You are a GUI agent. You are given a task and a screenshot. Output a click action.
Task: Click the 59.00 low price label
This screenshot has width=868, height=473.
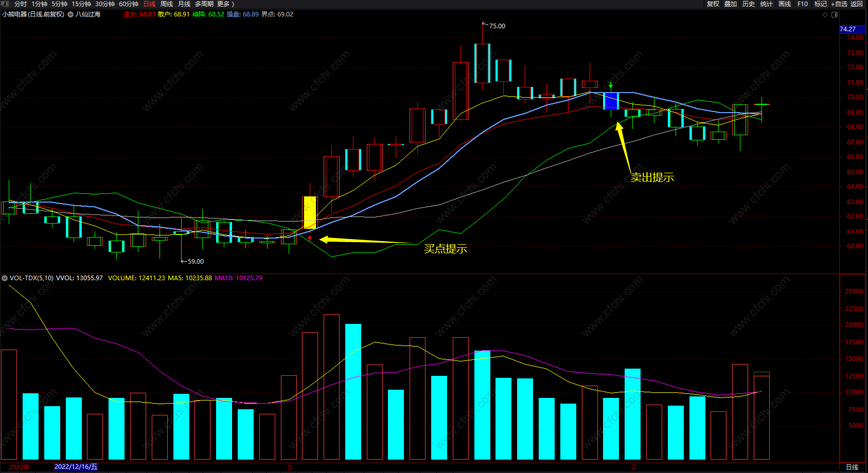pos(196,262)
